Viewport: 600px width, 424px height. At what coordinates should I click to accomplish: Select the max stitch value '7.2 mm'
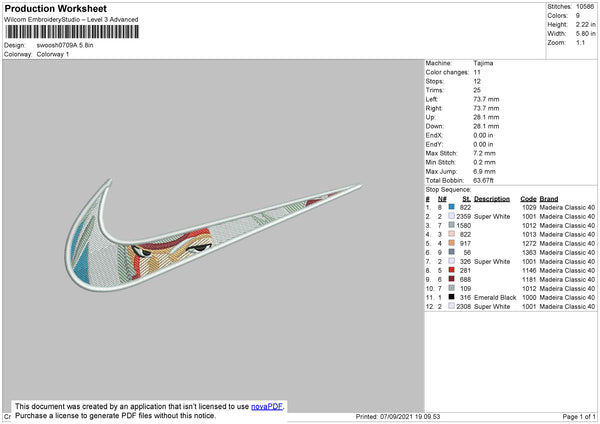[484, 153]
